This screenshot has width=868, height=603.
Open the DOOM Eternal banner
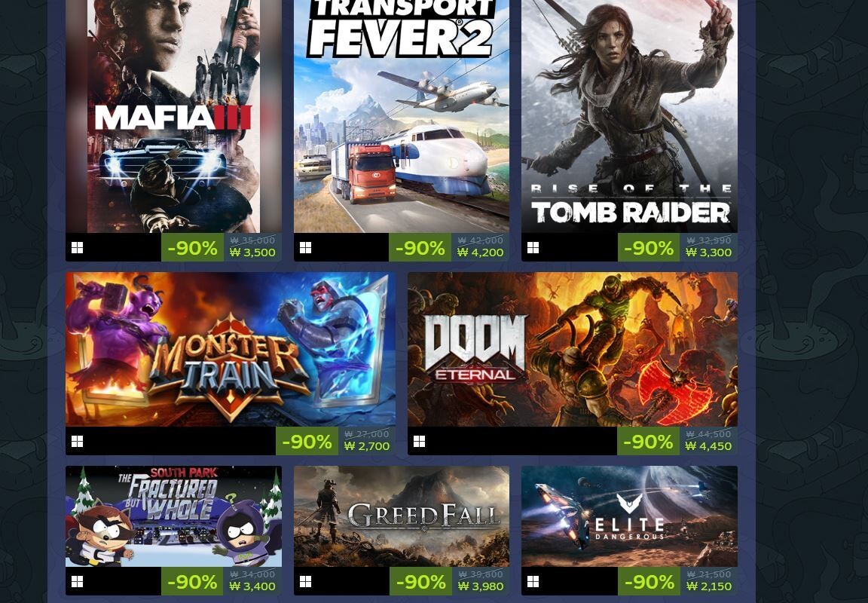coord(573,350)
